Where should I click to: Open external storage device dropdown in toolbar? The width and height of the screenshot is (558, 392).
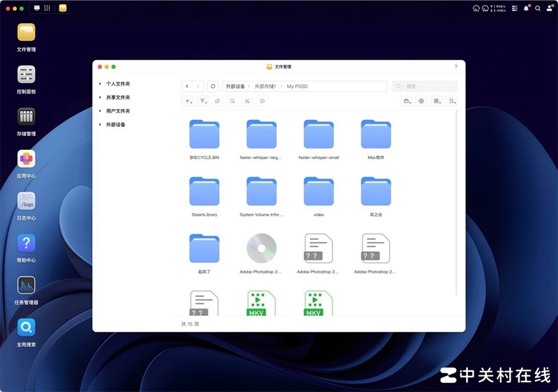(x=407, y=101)
